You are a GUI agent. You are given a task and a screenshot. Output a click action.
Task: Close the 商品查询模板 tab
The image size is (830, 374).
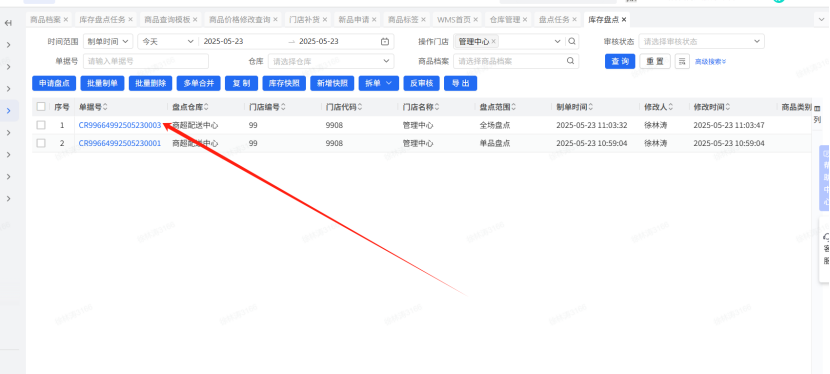[x=195, y=20]
